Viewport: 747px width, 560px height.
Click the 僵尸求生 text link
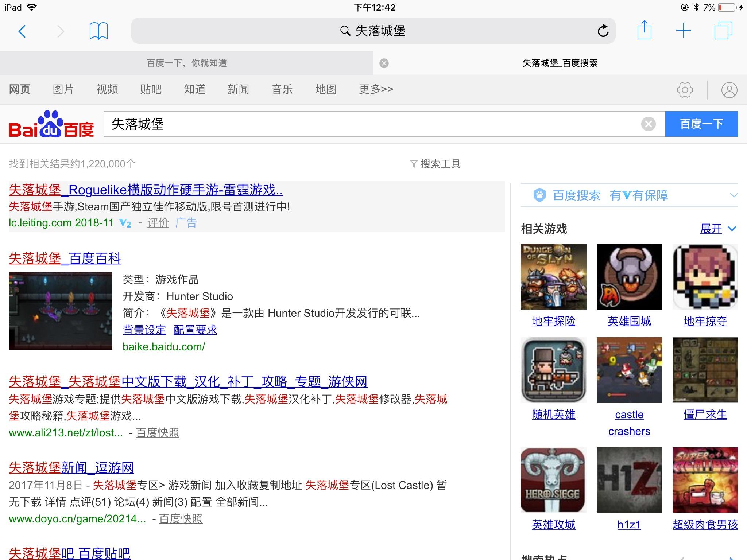tap(705, 415)
